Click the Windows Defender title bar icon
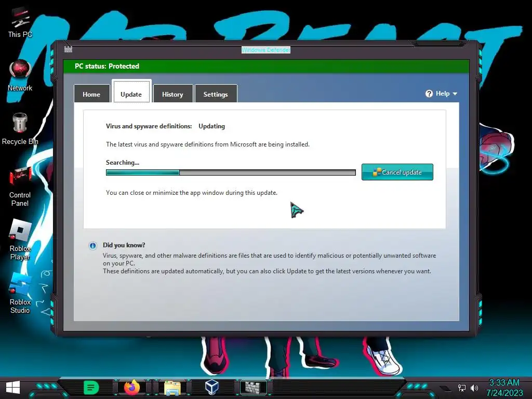The width and height of the screenshot is (532, 399). point(68,49)
